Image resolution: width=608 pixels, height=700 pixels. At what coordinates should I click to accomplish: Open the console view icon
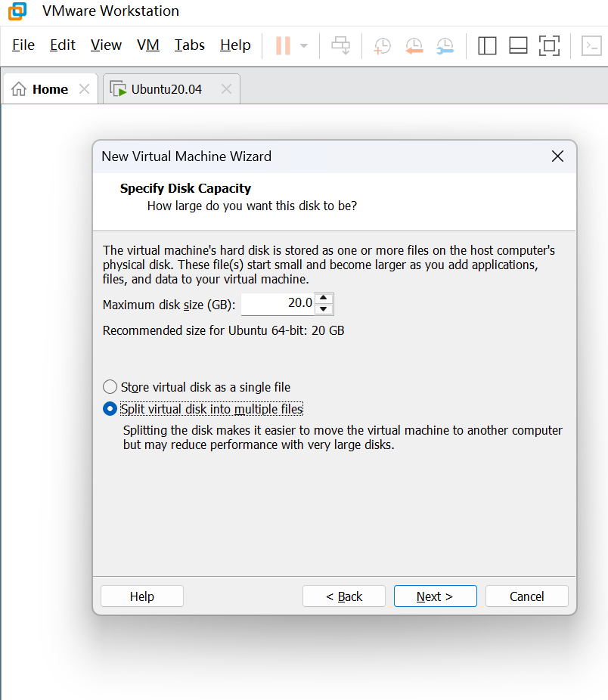click(591, 45)
